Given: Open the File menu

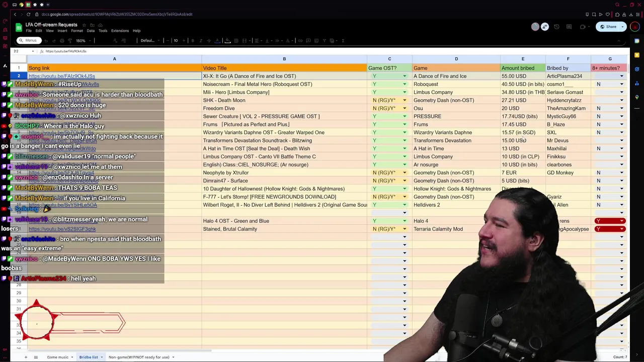Looking at the screenshot, I should (29, 31).
